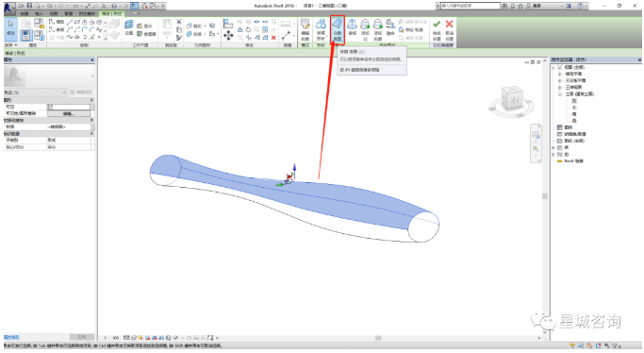Image resolution: width=644 pixels, height=353 pixels.
Task: Click the Properties help link at panel bottom
Action: [x=11, y=337]
